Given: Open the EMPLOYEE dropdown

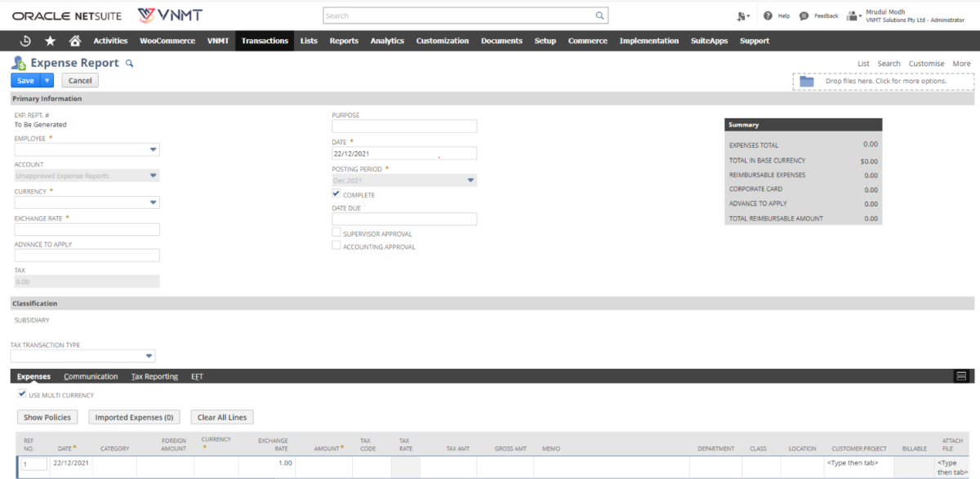Looking at the screenshot, I should [154, 149].
